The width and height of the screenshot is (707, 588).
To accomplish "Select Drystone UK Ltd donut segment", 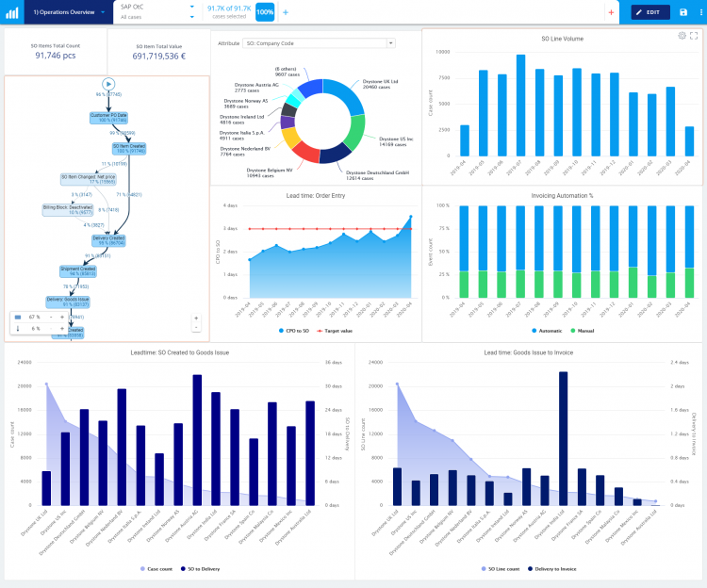I will 348,93.
